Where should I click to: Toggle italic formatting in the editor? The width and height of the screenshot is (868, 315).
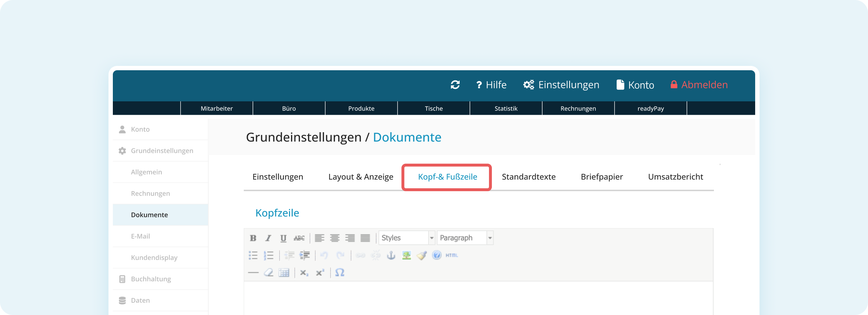point(268,238)
